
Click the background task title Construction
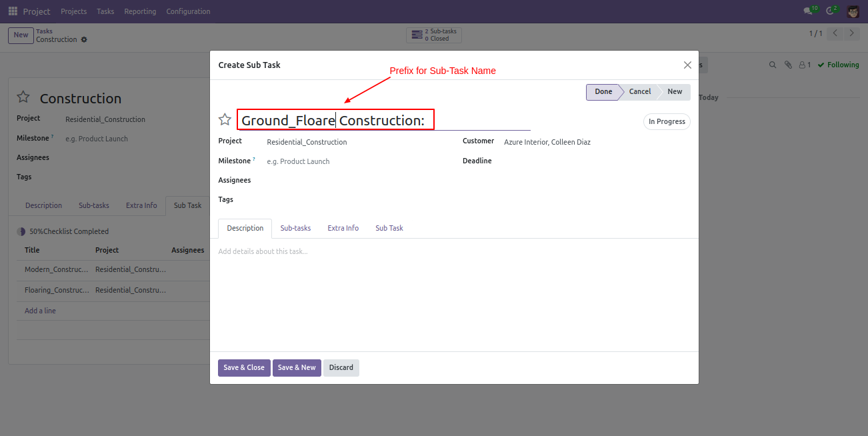tap(81, 99)
